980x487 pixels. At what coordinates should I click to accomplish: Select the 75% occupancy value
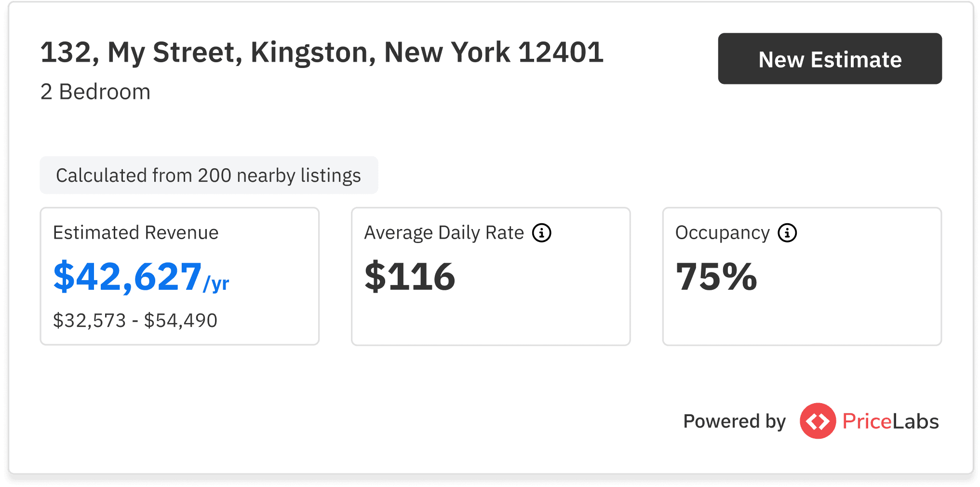[716, 277]
